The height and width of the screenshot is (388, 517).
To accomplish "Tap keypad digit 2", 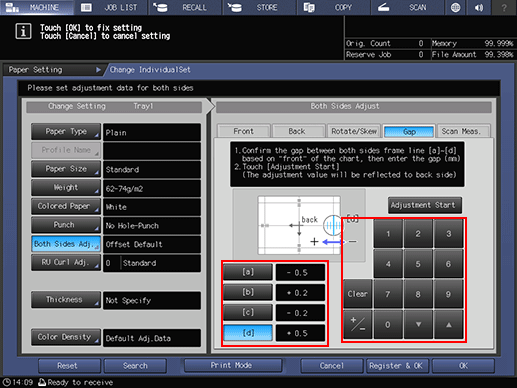I will coord(418,233).
